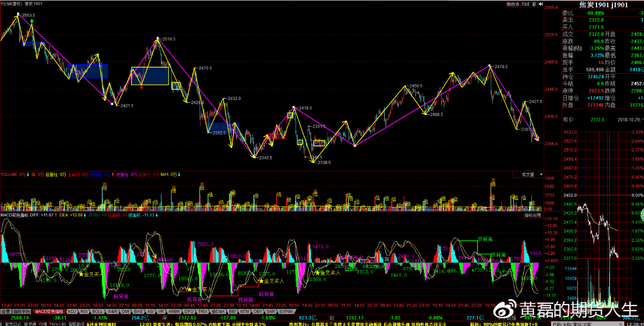Open 行情 in the bottom bar
Screen dimensions: 644x326
(43, 324)
